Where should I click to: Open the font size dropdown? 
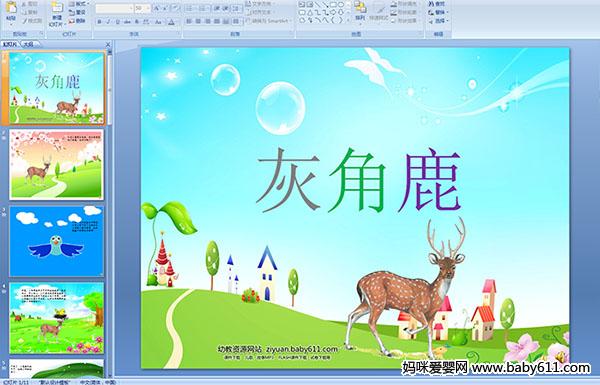[148, 8]
